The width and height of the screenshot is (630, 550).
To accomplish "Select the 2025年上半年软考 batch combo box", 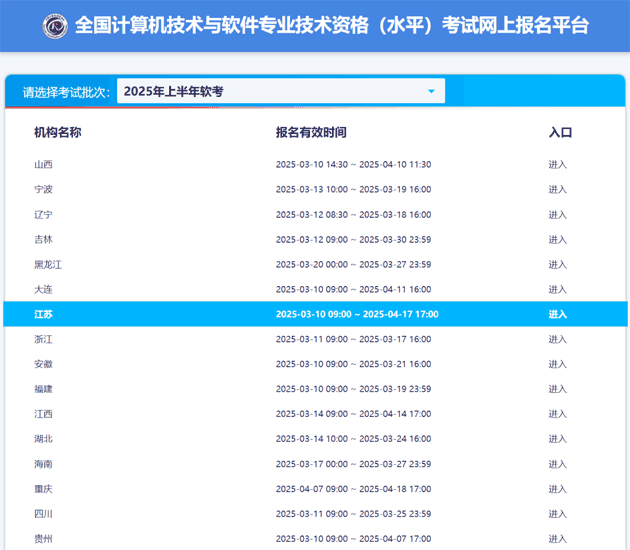I will tap(280, 91).
